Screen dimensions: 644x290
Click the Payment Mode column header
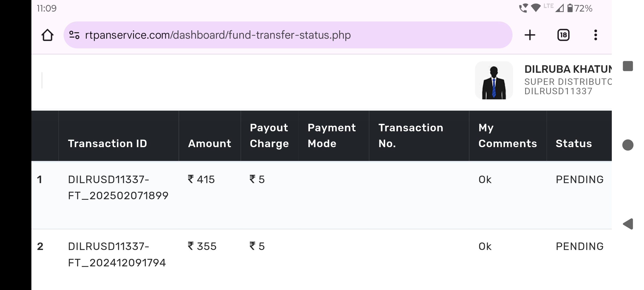coord(332,136)
